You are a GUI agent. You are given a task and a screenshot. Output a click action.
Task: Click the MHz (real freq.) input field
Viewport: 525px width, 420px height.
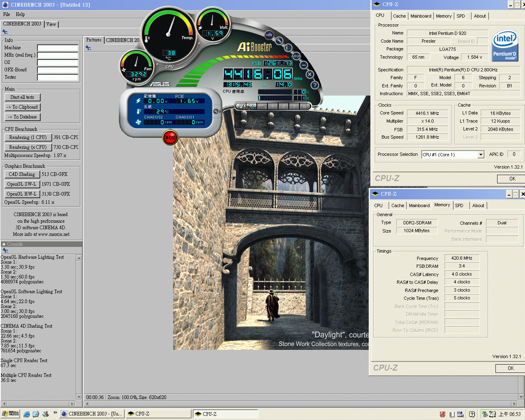[57, 55]
